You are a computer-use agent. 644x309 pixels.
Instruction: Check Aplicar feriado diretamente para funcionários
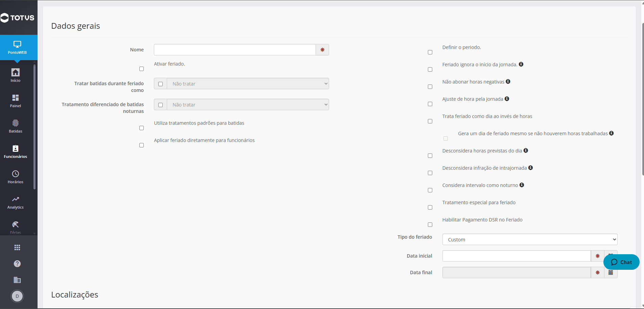(x=141, y=145)
